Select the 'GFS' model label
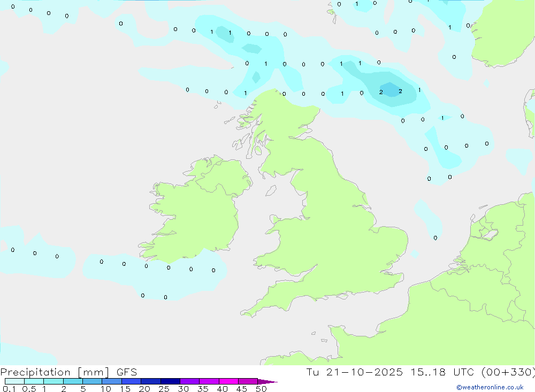535x392 pixels. [127, 372]
